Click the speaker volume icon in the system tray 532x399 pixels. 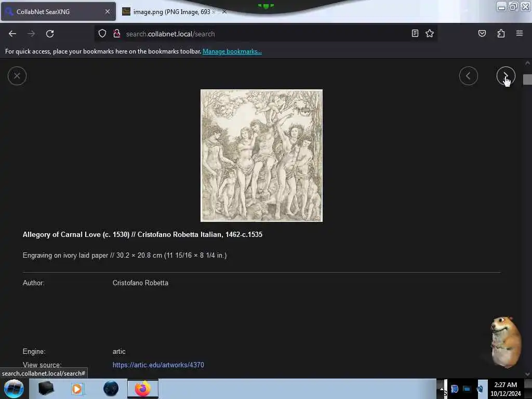point(480,389)
